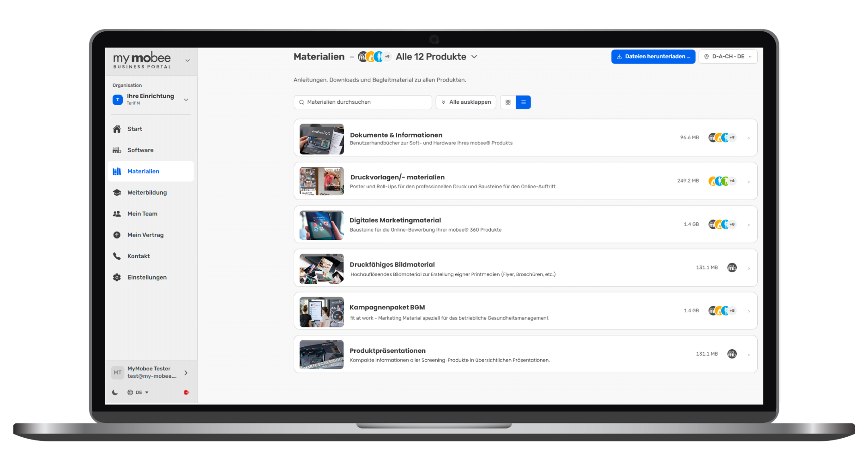Open the D-A-CH · DE region selector
Image resolution: width=868 pixels, height=452 pixels.
[728, 56]
